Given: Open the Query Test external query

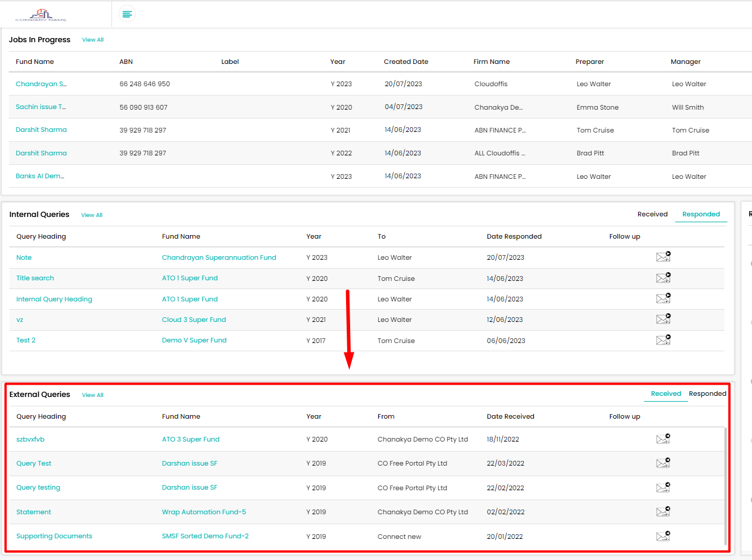Looking at the screenshot, I should 33,463.
